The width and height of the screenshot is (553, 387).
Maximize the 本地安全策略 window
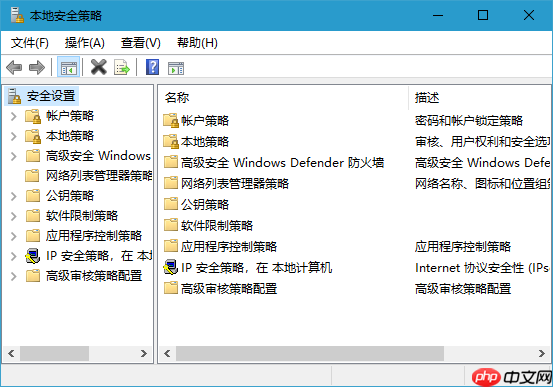(483, 15)
